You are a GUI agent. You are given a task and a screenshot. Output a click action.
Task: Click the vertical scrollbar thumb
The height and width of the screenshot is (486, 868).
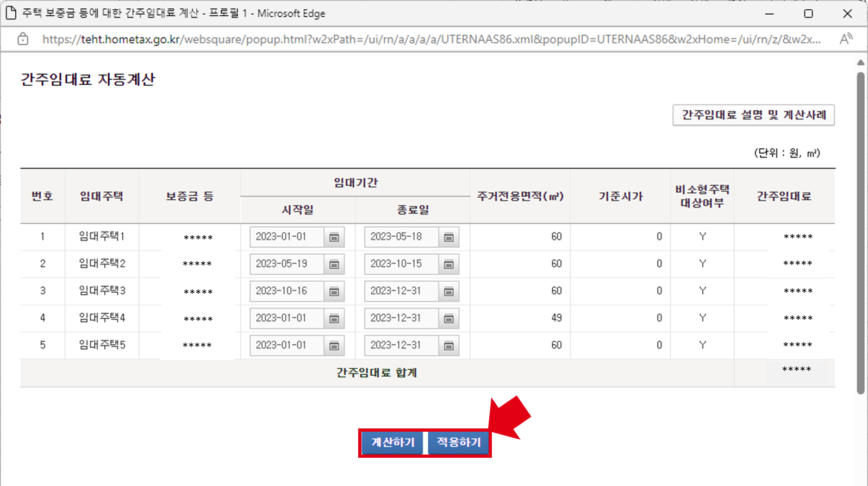click(x=860, y=233)
